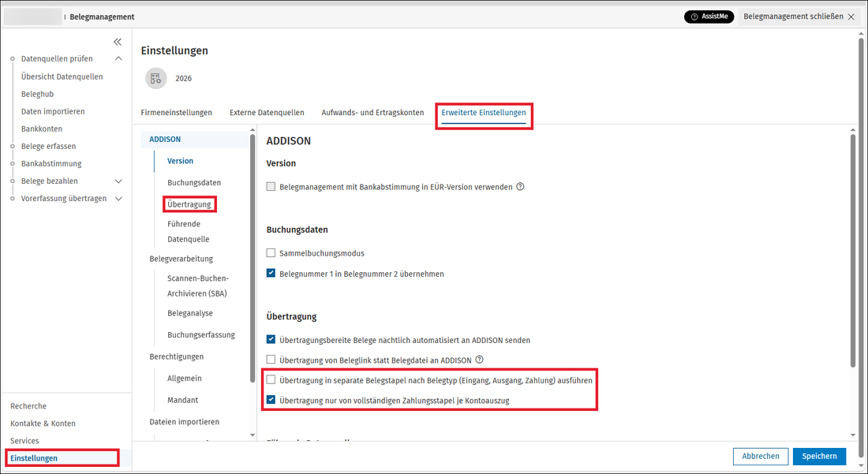Uncheck Belegnummer 1 in Belegnummer 2 übernehmen
The width and height of the screenshot is (868, 474).
click(271, 273)
